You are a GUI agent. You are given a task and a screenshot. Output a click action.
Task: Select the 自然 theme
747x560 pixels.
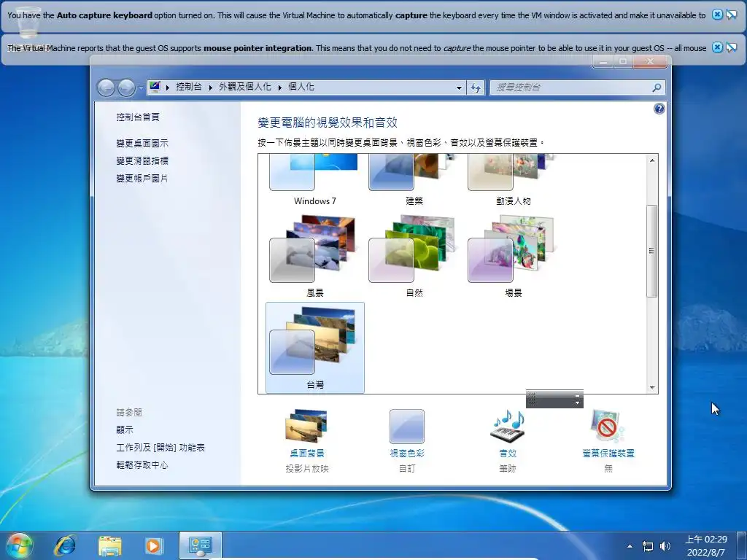pos(414,256)
